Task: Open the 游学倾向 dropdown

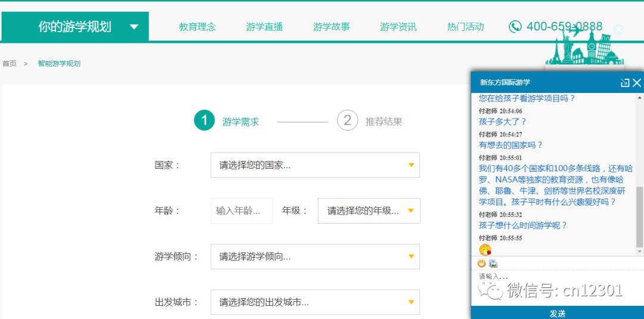Action: (x=315, y=256)
